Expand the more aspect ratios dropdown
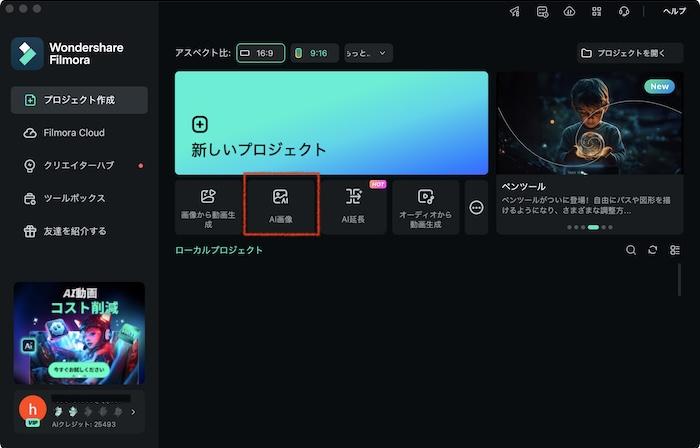Viewport: 700px width, 448px height. tap(369, 53)
